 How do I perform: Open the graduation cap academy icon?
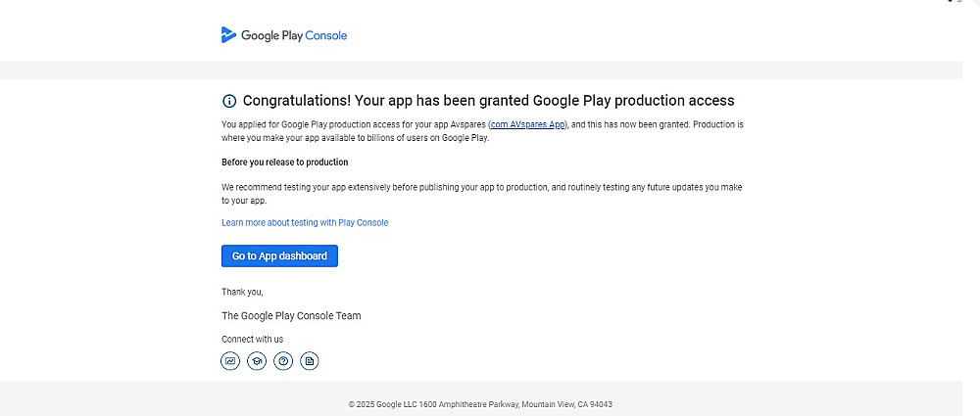tap(257, 361)
